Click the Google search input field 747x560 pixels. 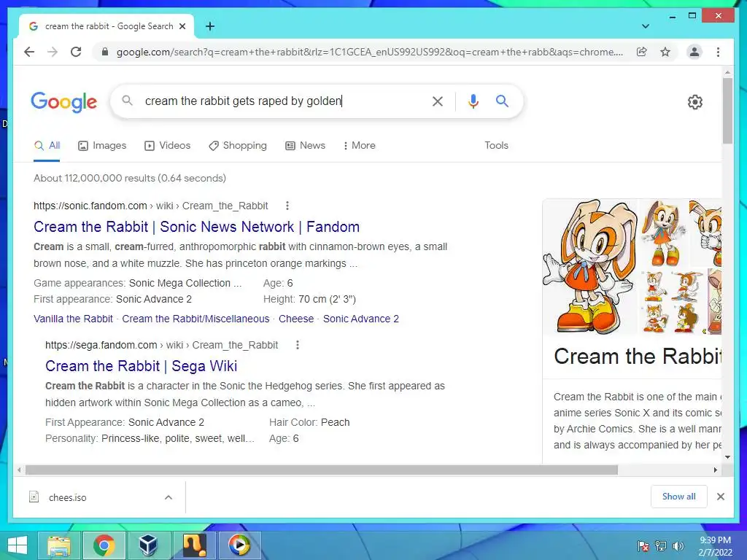pyautogui.click(x=284, y=101)
